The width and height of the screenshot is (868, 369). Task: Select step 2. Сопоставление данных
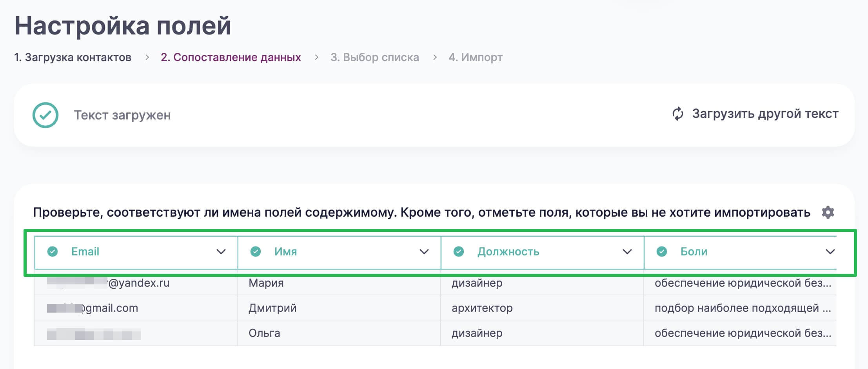(x=231, y=57)
